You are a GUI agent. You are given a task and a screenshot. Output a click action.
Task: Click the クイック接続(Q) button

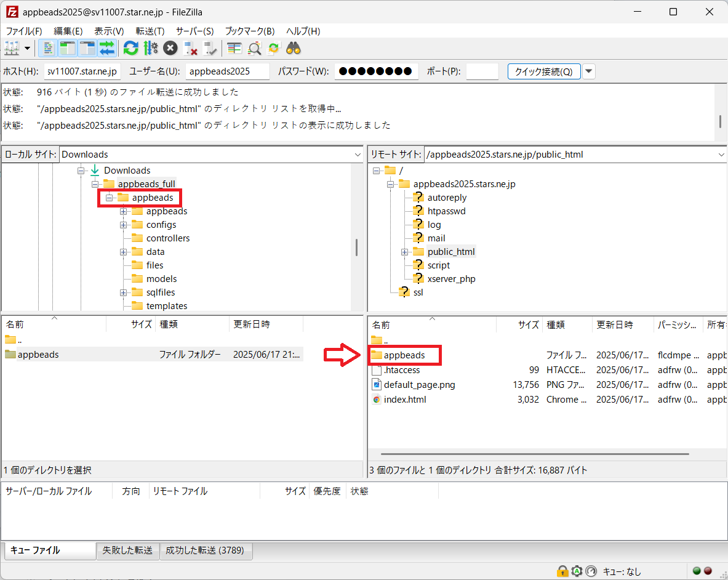(543, 71)
